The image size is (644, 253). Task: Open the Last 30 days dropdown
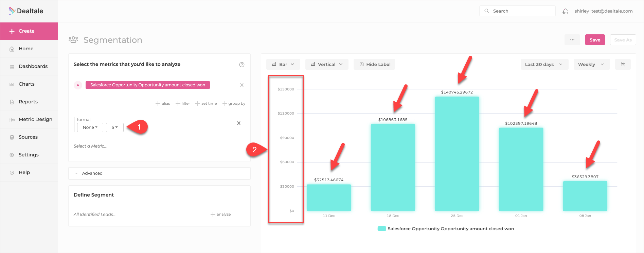click(544, 64)
